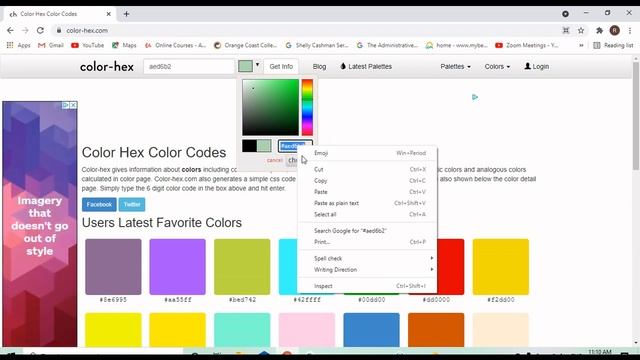640x360 pixels.
Task: Select the #8e6995 purple swatch
Action: (113, 267)
